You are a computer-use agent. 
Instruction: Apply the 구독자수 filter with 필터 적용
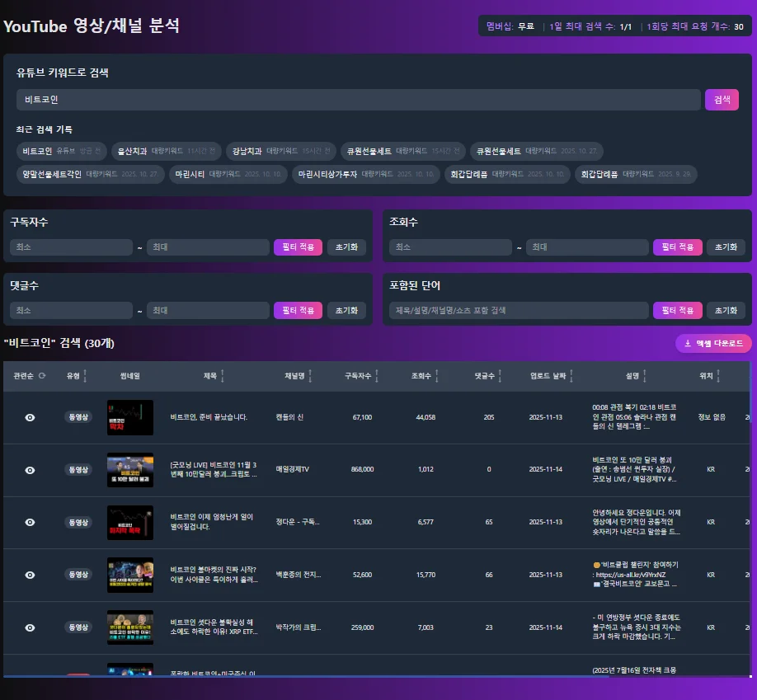pyautogui.click(x=298, y=247)
